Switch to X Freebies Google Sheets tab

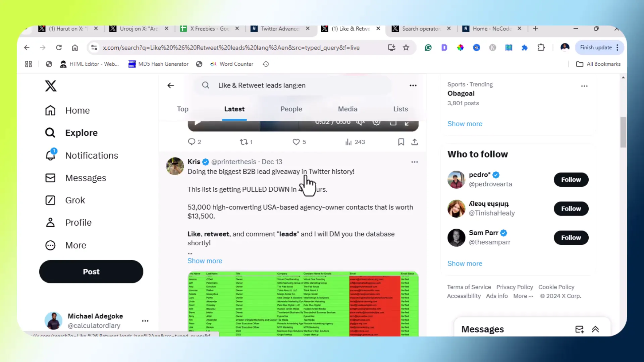(209, 29)
